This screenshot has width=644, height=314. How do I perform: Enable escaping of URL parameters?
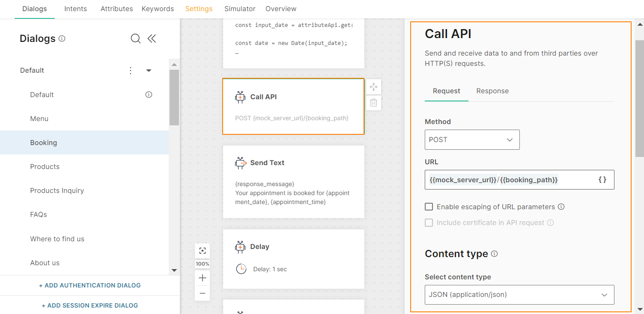(429, 207)
